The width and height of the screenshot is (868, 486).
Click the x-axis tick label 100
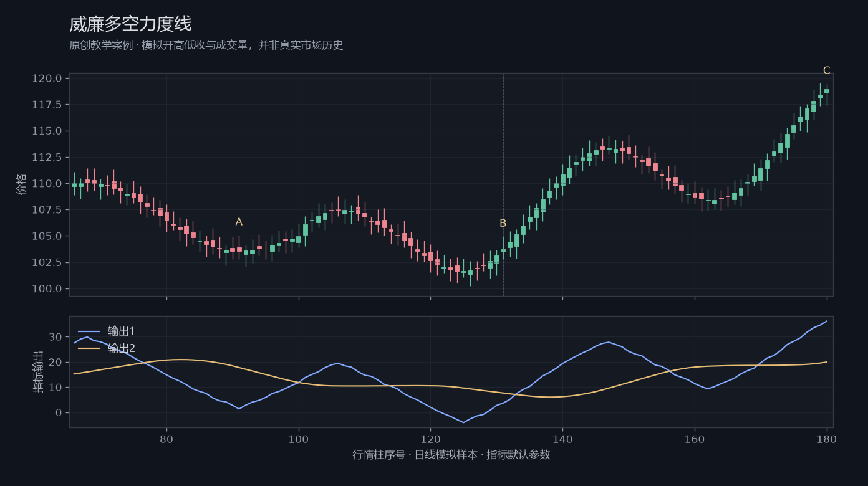[x=299, y=439]
